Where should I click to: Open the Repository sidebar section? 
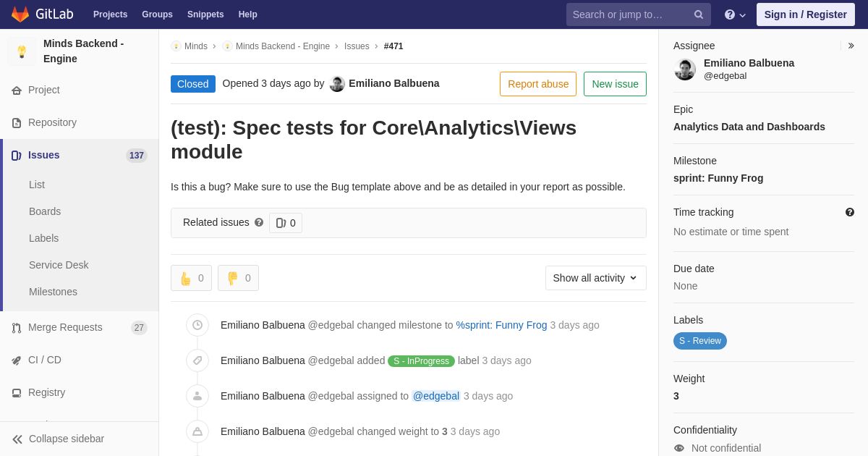pyautogui.click(x=80, y=122)
